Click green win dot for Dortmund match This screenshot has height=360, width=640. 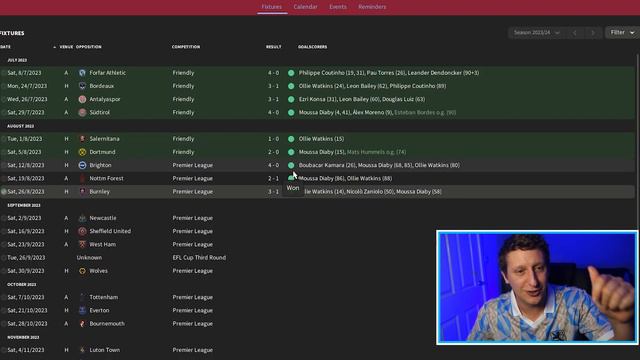(x=291, y=152)
